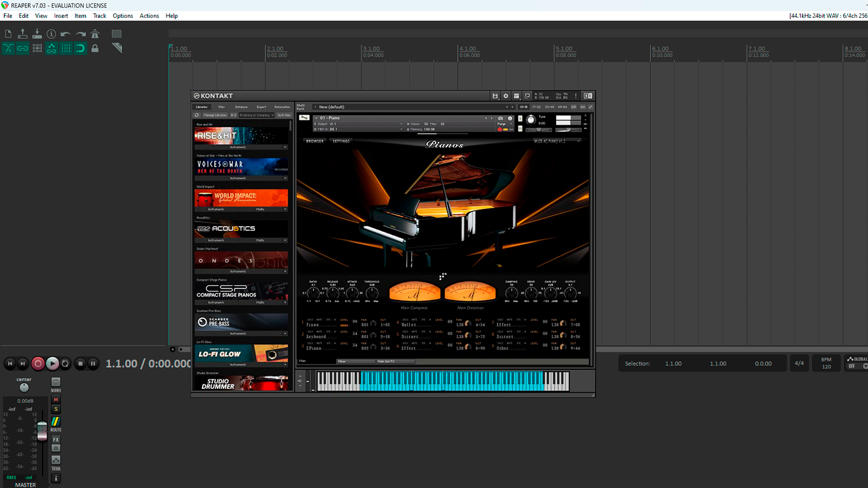868x488 pixels.
Task: Open MUZE AC PIANO preset dropdown
Action: click(x=557, y=141)
